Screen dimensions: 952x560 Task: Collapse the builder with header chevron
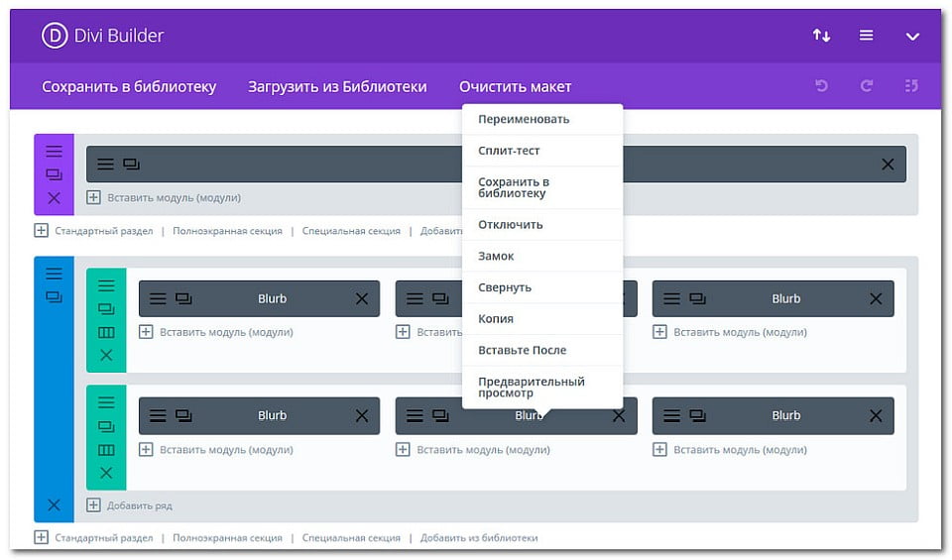click(913, 37)
